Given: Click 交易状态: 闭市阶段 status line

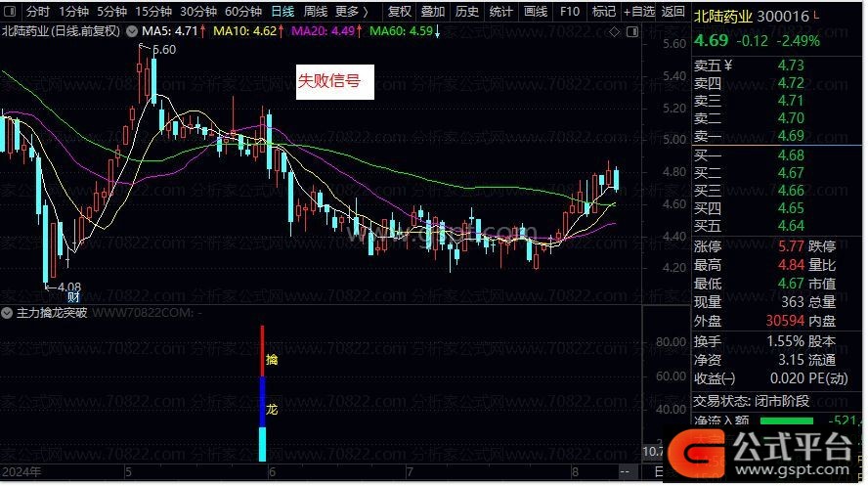Looking at the screenshot, I should pos(752,401).
